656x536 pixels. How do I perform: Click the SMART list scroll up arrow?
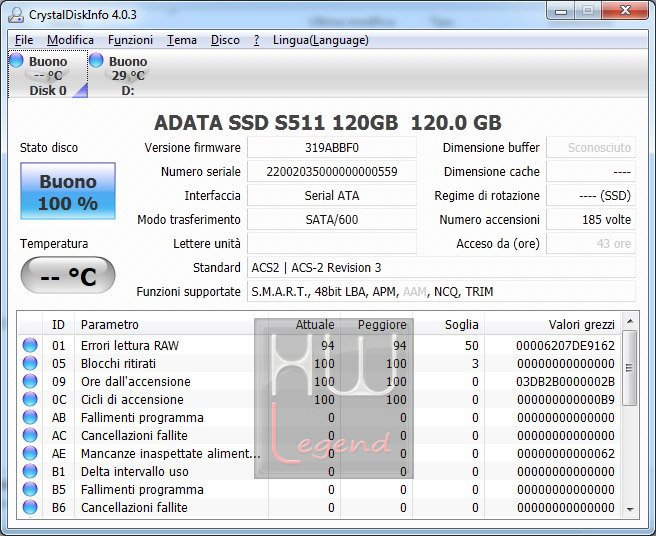coord(630,321)
